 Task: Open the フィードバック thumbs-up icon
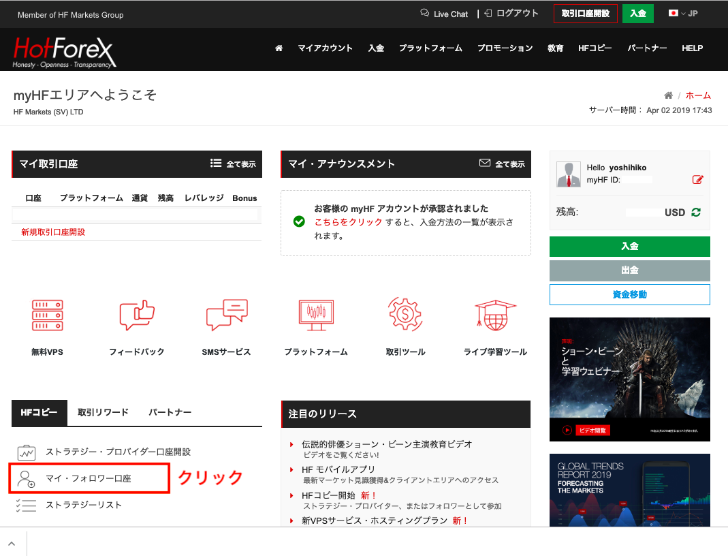click(x=137, y=315)
